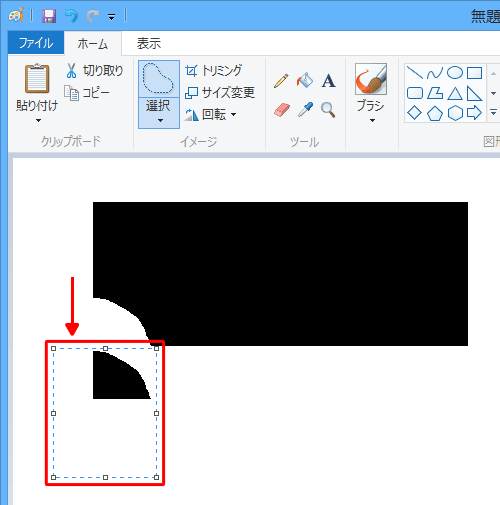Click the Paint application icon in title bar

(x=16, y=15)
